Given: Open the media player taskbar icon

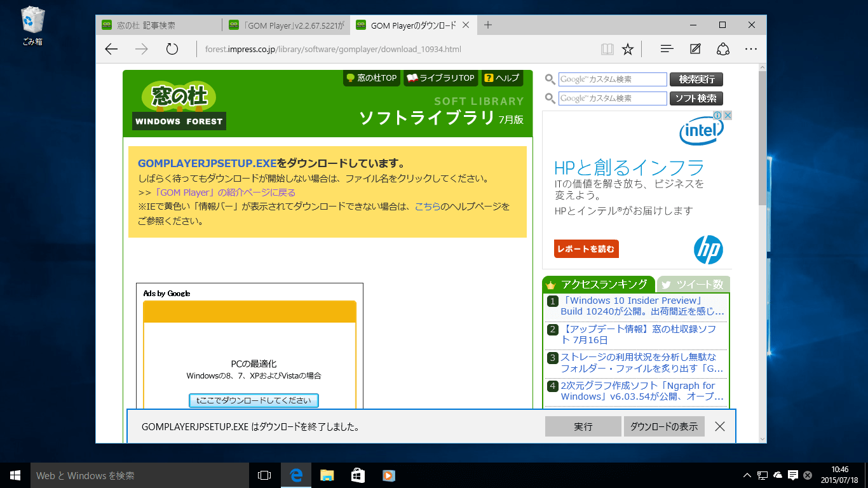Looking at the screenshot, I should pyautogui.click(x=389, y=475).
